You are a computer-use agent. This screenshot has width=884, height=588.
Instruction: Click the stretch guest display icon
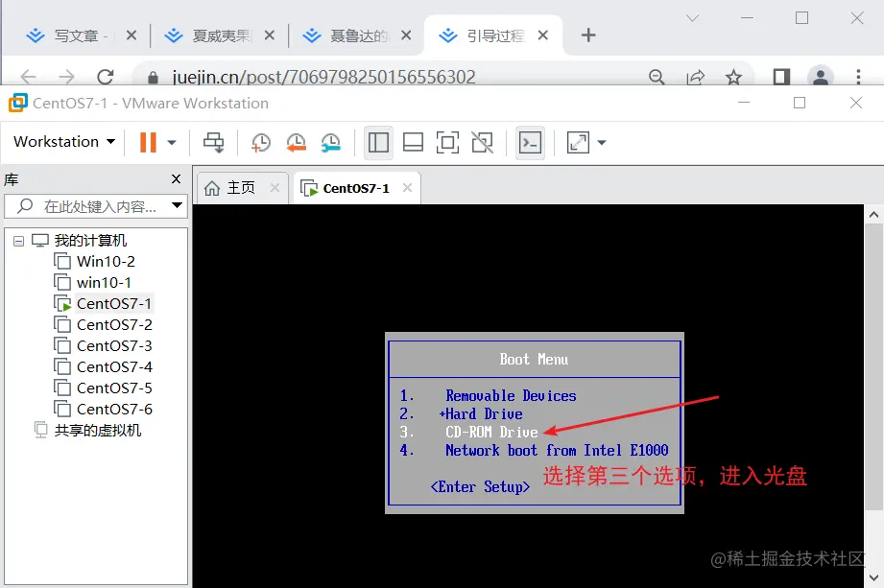click(578, 143)
